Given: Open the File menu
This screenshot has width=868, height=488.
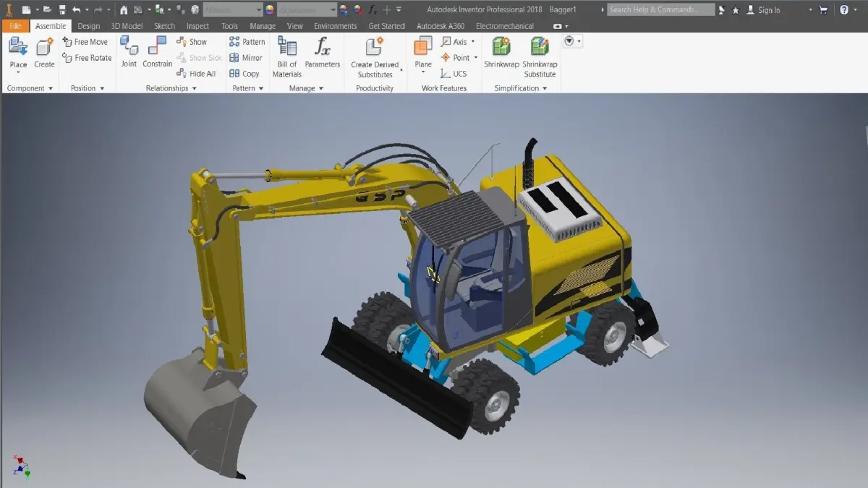Looking at the screenshot, I should coord(15,26).
